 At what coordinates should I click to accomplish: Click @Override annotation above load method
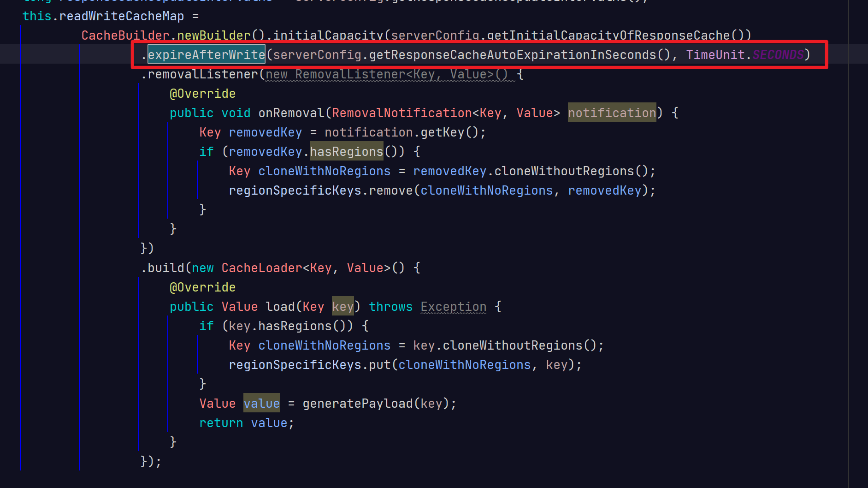click(203, 287)
